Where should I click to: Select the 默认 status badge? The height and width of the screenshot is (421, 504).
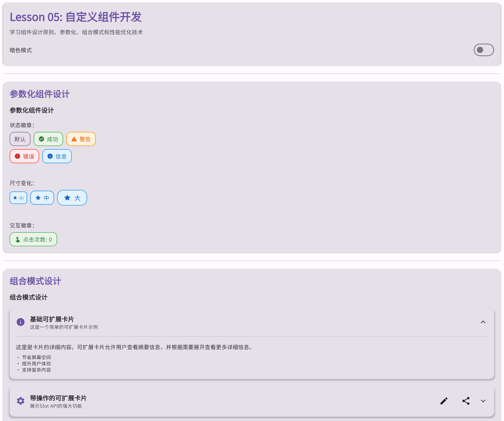click(x=20, y=139)
